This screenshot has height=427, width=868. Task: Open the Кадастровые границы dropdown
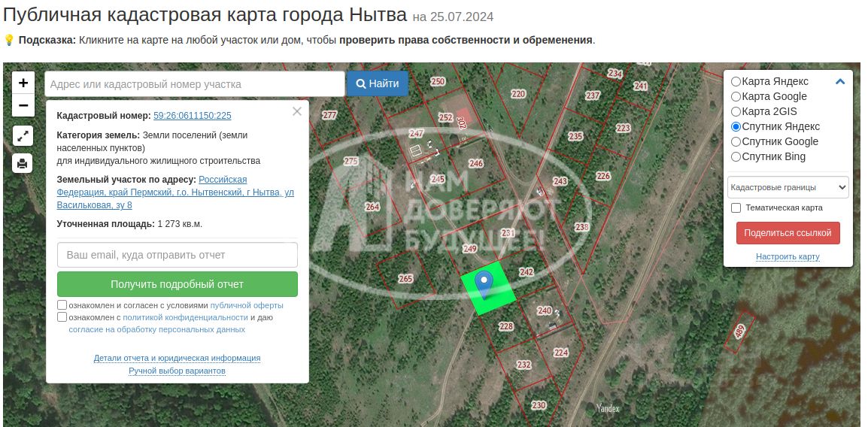[788, 187]
